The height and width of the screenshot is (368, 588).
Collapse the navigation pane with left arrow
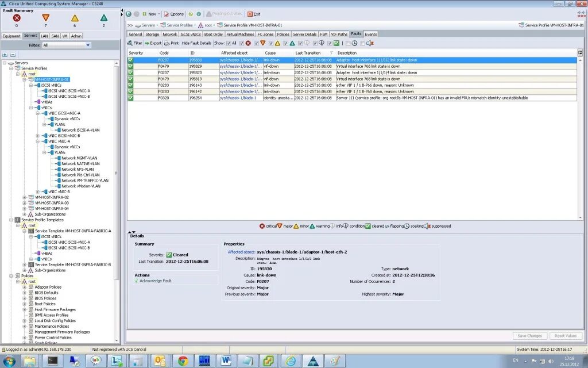pyautogui.click(x=122, y=11)
